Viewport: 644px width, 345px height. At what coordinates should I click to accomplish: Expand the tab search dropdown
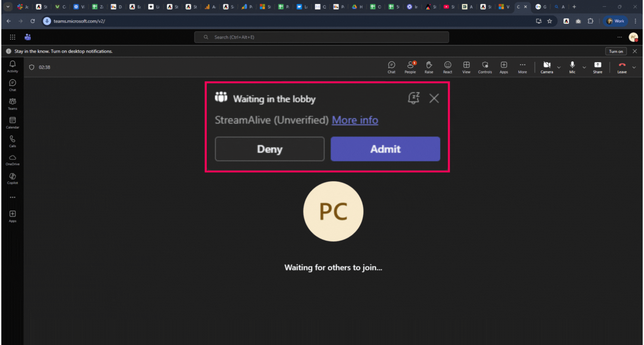point(8,7)
